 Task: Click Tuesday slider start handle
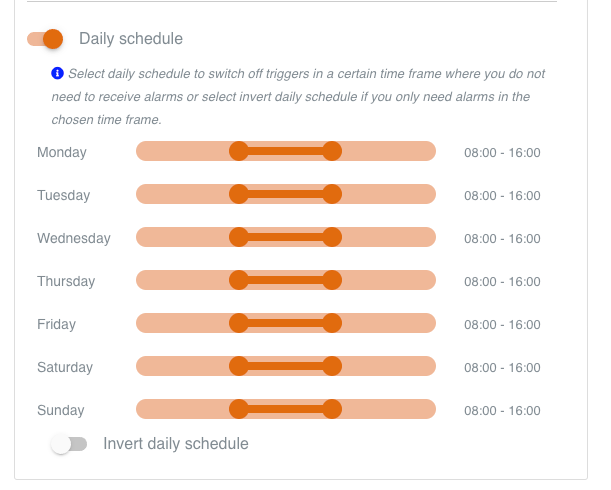(238, 194)
